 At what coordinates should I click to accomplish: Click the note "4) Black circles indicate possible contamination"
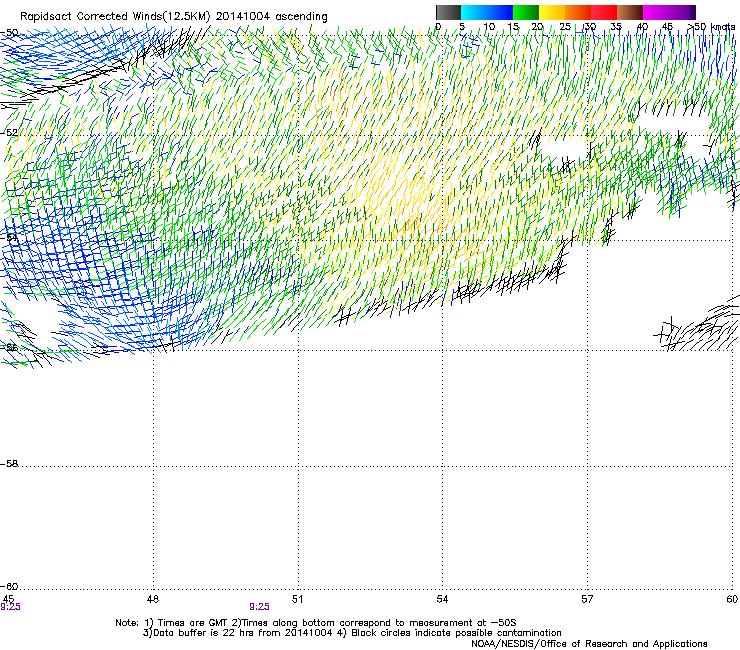pyautogui.click(x=450, y=633)
